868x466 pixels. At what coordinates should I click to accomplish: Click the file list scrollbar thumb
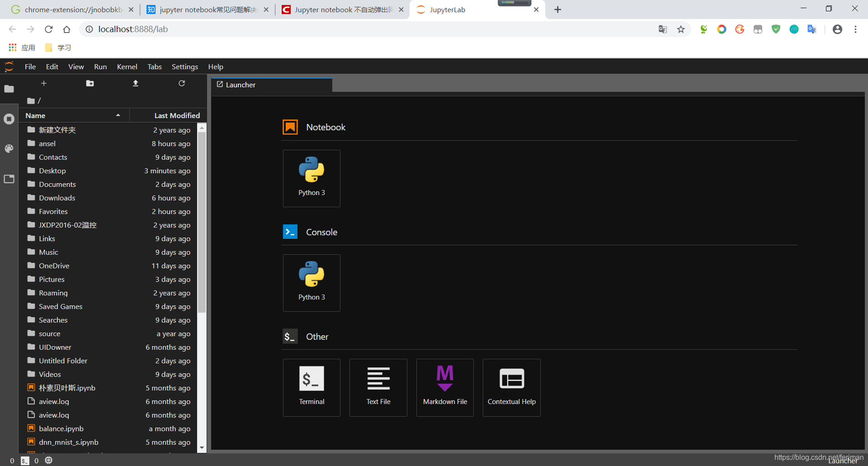tap(202, 222)
